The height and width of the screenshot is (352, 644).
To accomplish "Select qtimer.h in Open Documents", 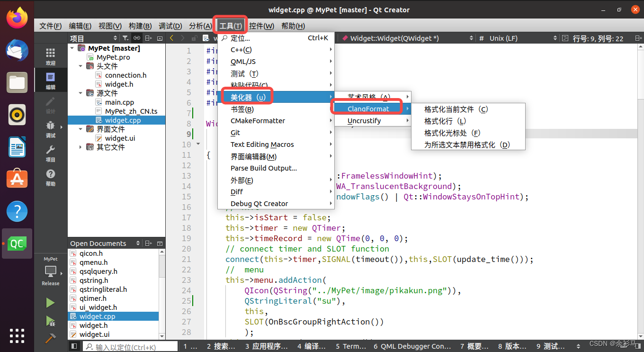I will pos(93,298).
